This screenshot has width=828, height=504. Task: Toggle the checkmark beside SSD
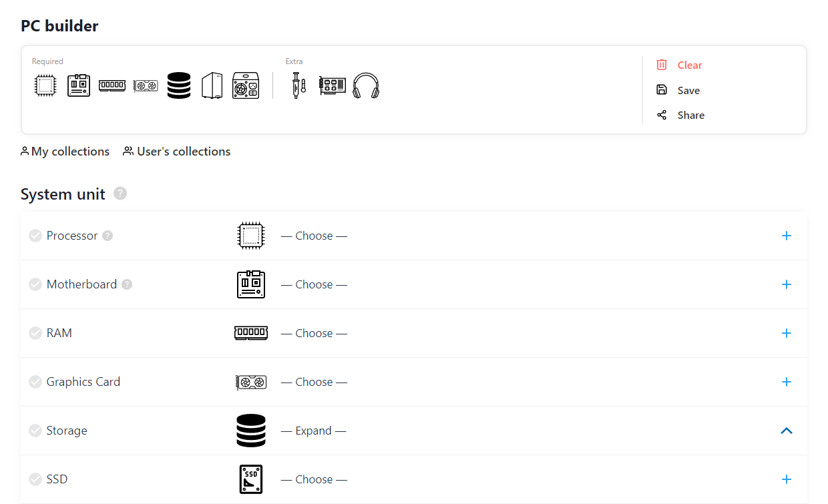pyautogui.click(x=35, y=479)
